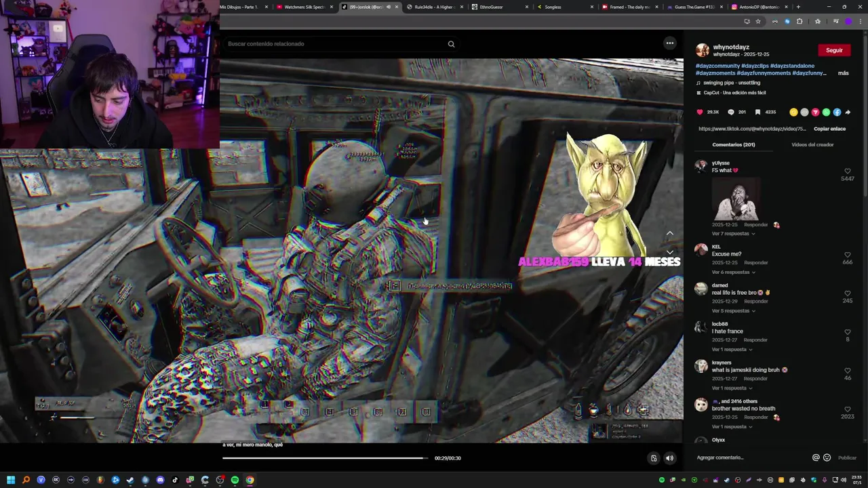Click the 'Agregar comentario...' input field

click(751, 457)
